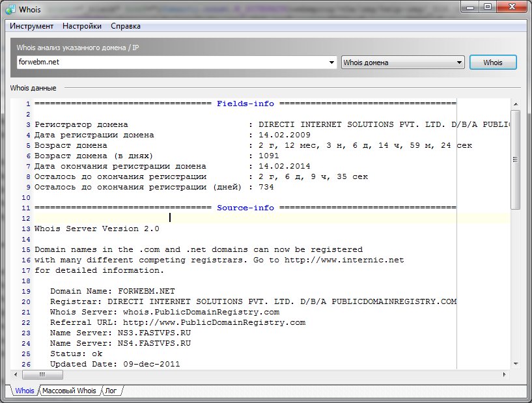Open the Whois домена query type dropdown
This screenshot has width=532, height=403.
[402, 63]
